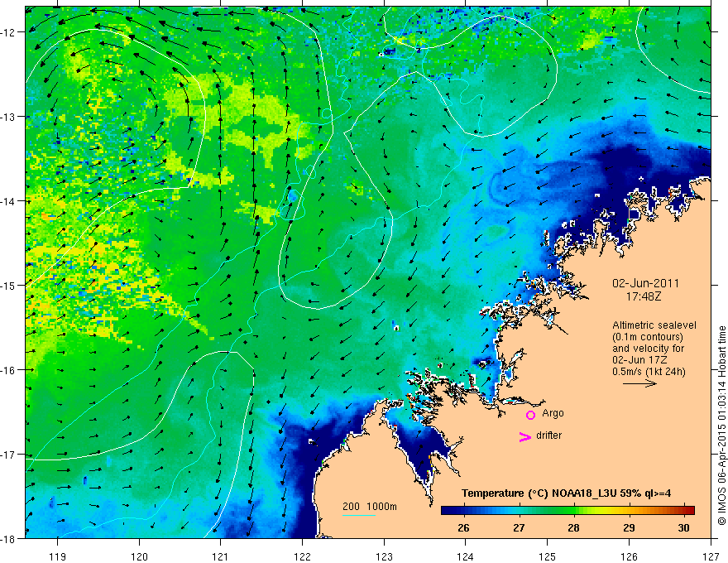The image size is (728, 563).
Task: Click the 28 colorbar temperature label
Action: (573, 527)
